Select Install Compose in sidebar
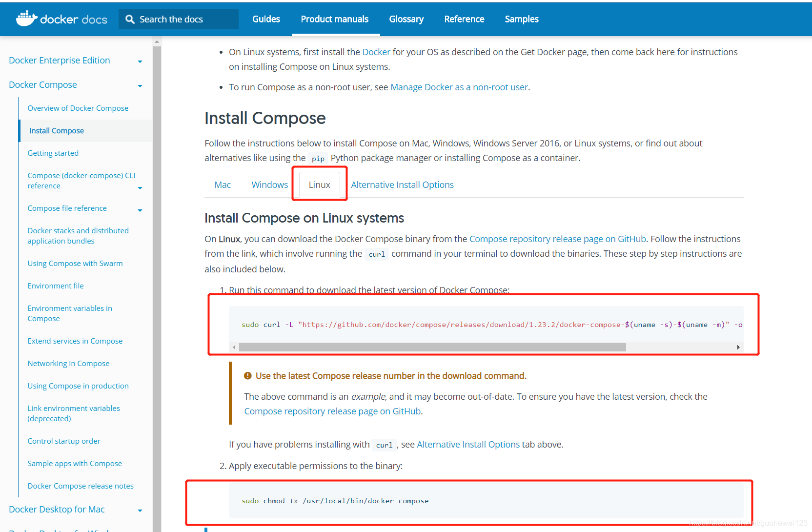Image resolution: width=812 pixels, height=532 pixels. pyautogui.click(x=57, y=130)
